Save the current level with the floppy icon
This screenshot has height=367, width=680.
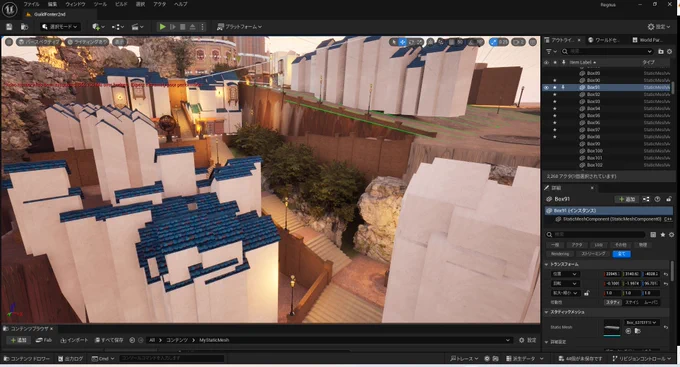click(9, 27)
